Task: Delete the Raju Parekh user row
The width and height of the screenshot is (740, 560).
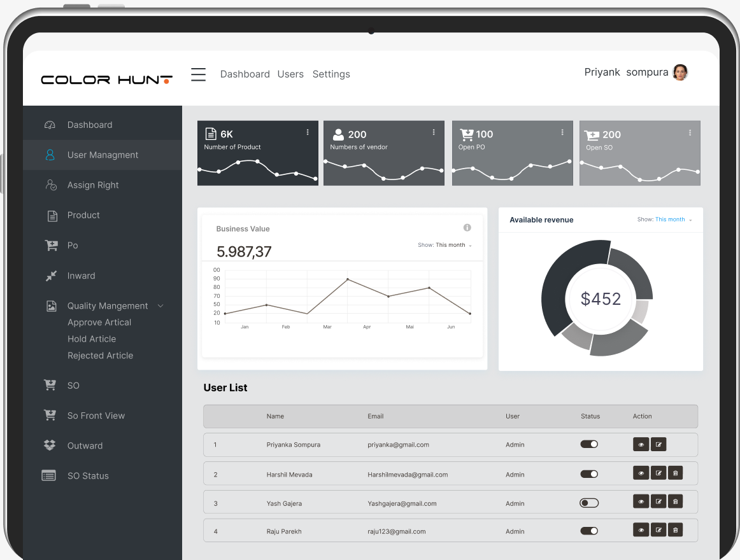Action: [675, 530]
